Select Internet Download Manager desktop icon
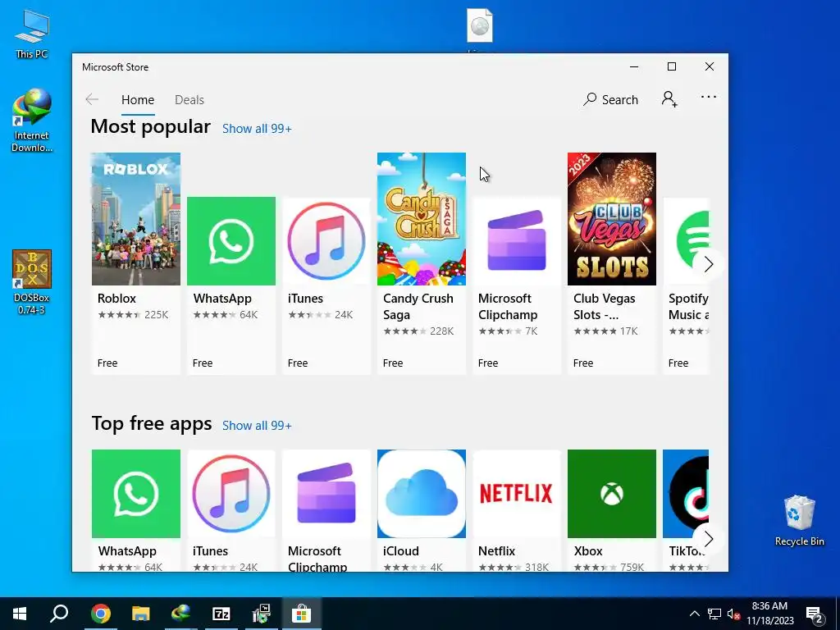840x630 pixels. [x=32, y=121]
